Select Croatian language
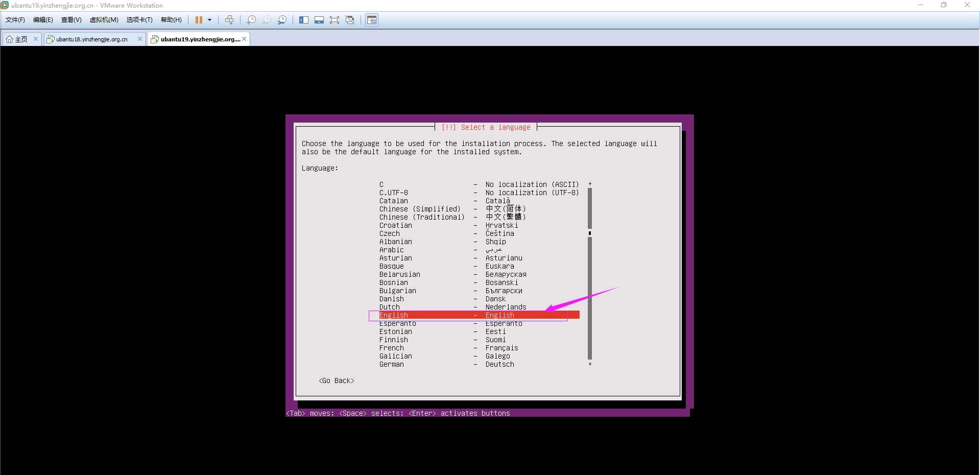Image resolution: width=980 pixels, height=475 pixels. click(479, 225)
